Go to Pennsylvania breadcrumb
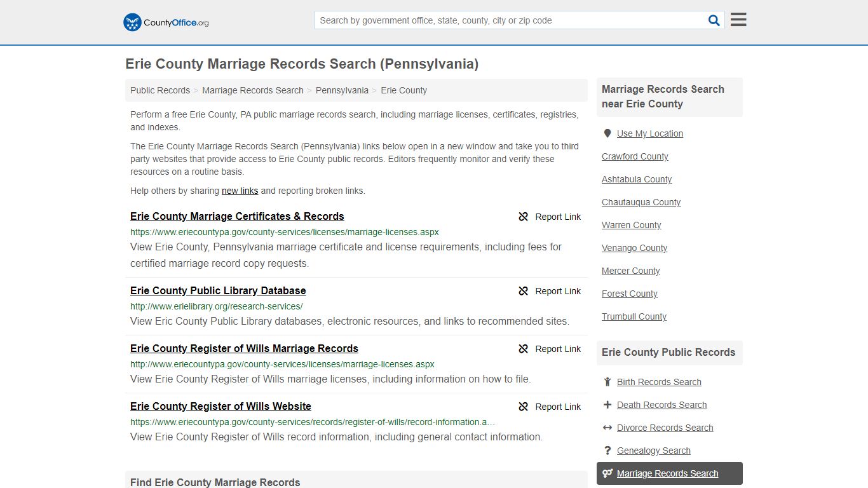868x488 pixels. [x=342, y=90]
